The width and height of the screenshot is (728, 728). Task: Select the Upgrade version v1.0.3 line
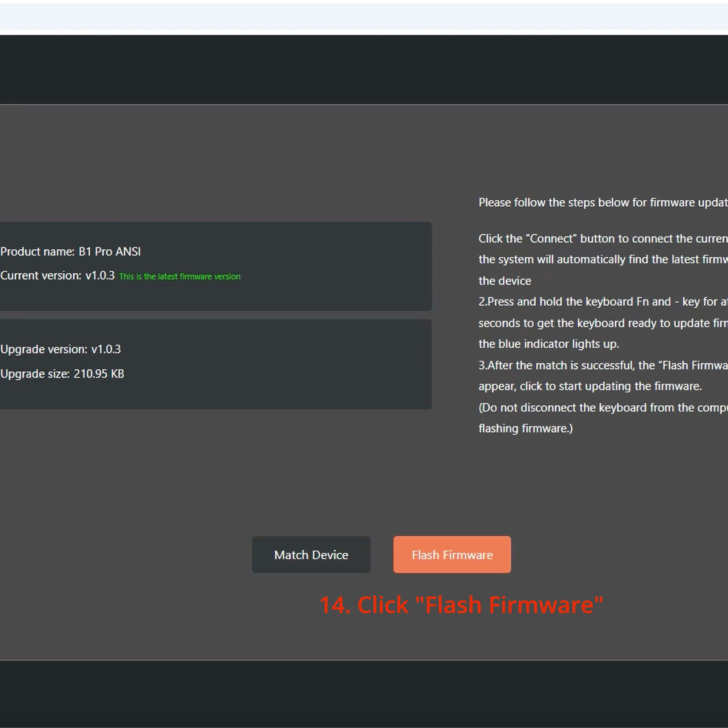pos(61,349)
